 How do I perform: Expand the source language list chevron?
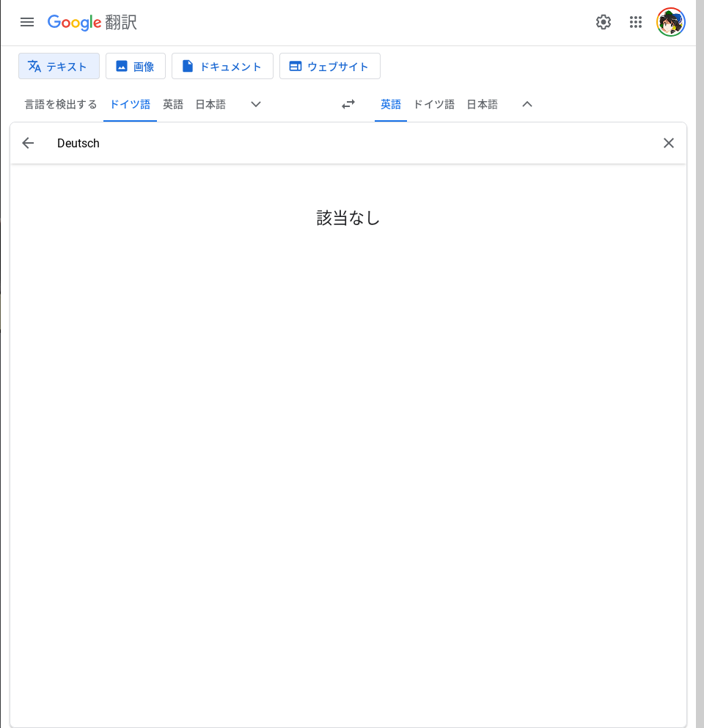(256, 104)
